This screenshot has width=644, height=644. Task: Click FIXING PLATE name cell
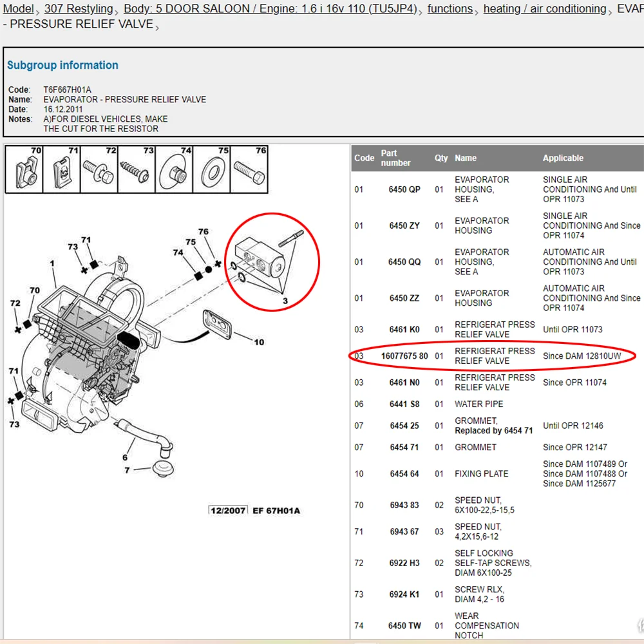pos(481,473)
